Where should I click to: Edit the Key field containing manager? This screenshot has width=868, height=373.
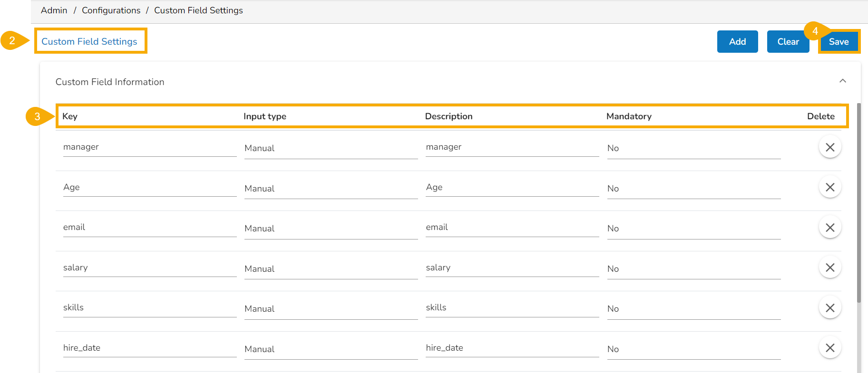pyautogui.click(x=149, y=147)
